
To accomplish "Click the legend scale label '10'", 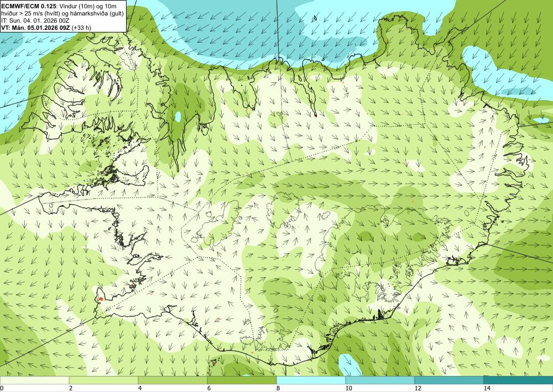I will point(348,388).
